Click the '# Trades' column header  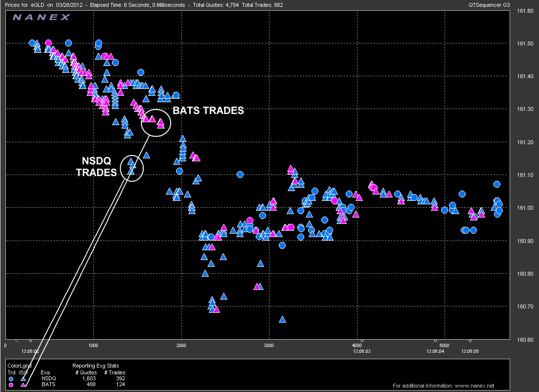[115, 372]
